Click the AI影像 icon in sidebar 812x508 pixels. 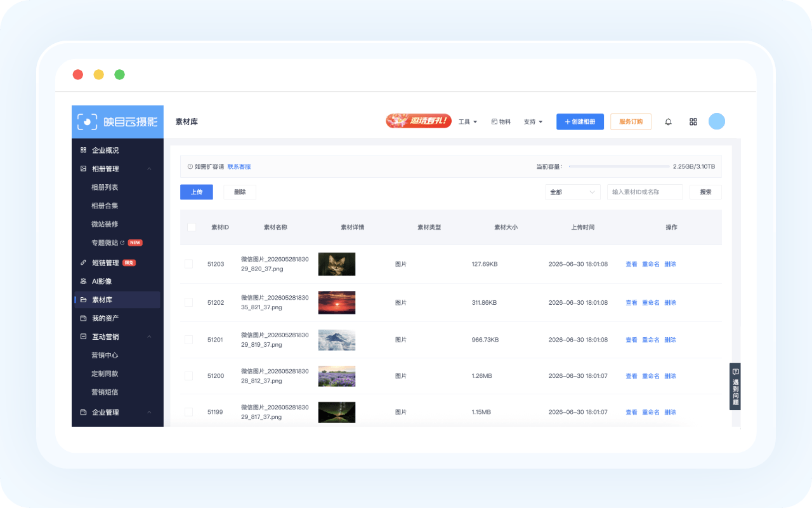(x=83, y=281)
